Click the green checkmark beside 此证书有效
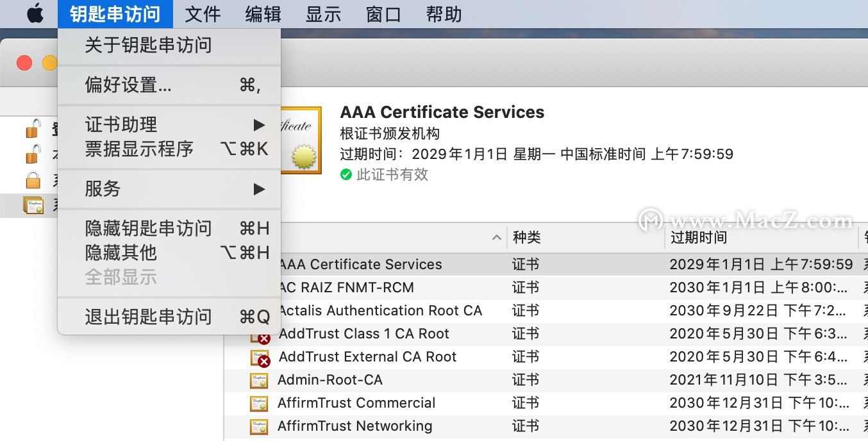Image resolution: width=868 pixels, height=441 pixels. (346, 174)
